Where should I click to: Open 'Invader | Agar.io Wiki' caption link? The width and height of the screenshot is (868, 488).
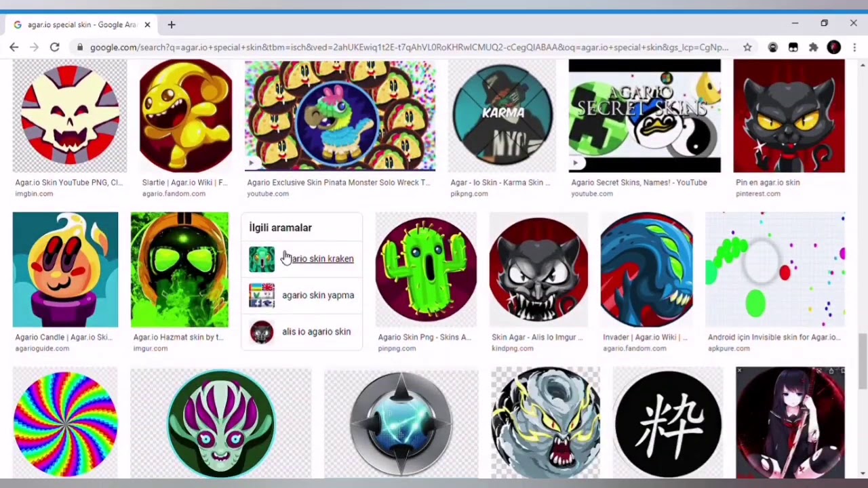pyautogui.click(x=645, y=337)
